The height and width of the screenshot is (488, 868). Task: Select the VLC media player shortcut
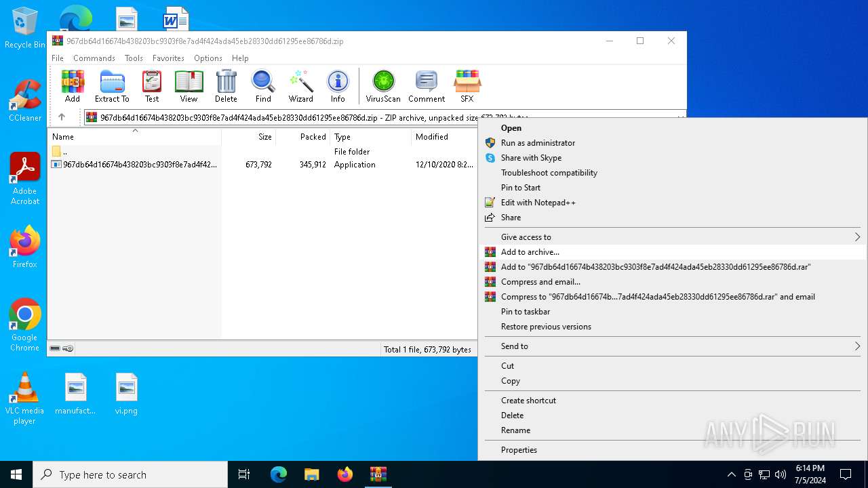click(x=25, y=399)
